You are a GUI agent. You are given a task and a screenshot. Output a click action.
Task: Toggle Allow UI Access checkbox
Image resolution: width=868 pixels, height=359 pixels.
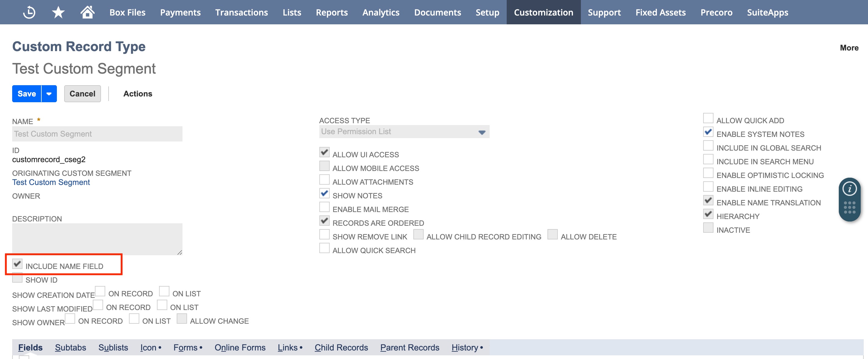click(x=324, y=152)
